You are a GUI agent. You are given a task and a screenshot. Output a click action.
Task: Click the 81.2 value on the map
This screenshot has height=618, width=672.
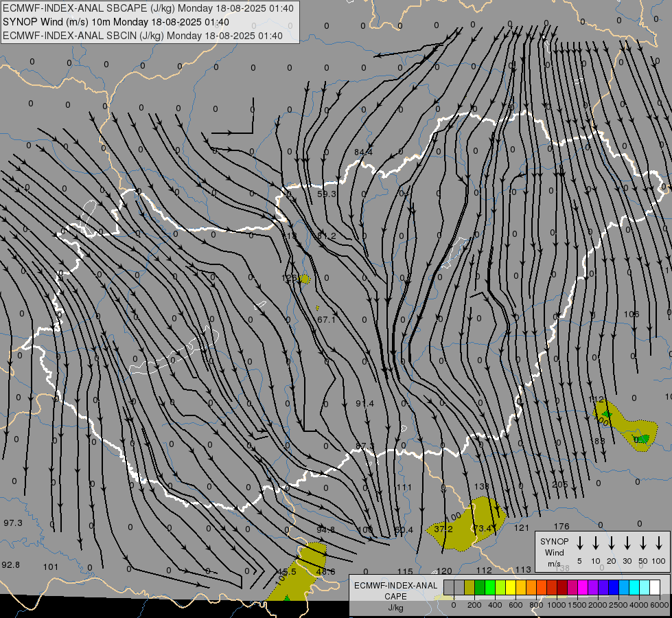(x=327, y=236)
